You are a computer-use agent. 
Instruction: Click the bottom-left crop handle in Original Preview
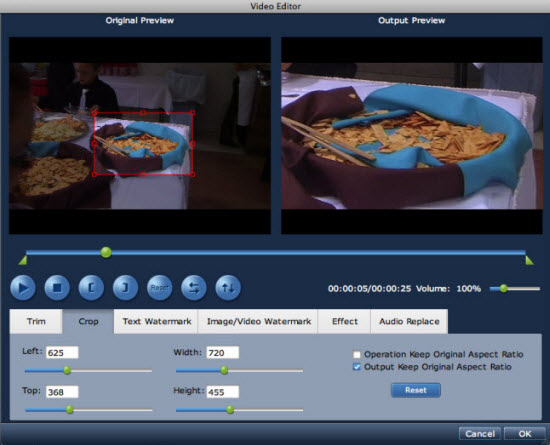pos(94,174)
